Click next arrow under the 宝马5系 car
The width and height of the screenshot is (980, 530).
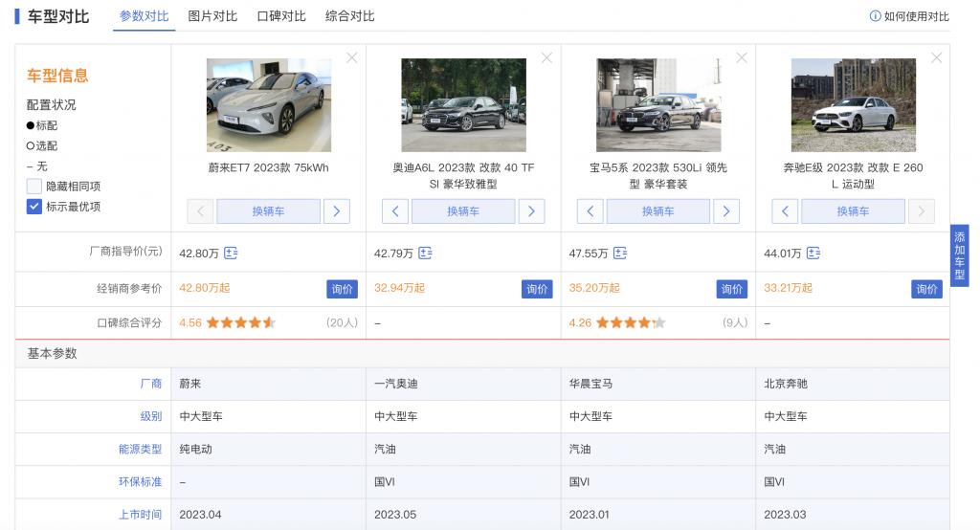tap(726, 211)
